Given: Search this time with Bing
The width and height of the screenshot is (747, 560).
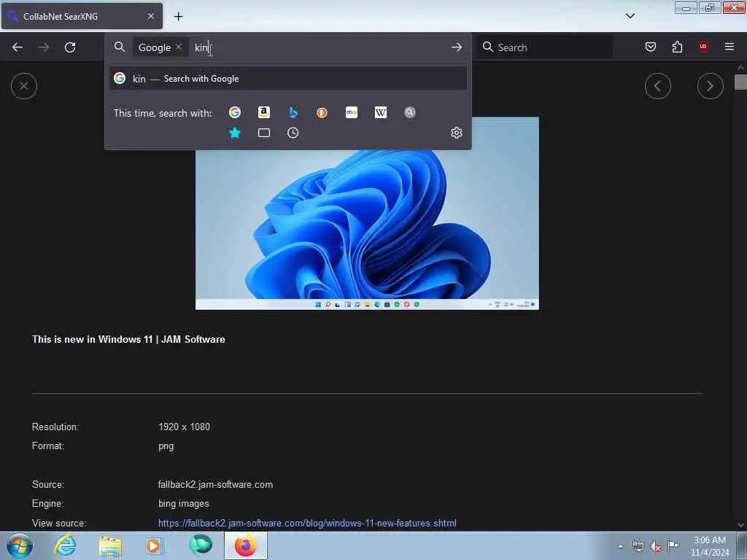Looking at the screenshot, I should click(293, 112).
